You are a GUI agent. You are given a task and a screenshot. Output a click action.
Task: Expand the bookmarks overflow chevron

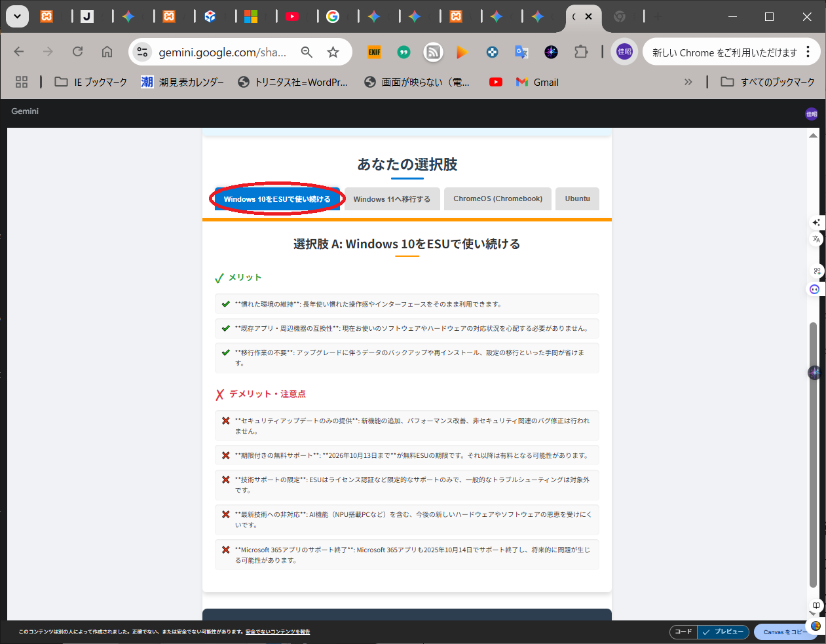click(688, 82)
